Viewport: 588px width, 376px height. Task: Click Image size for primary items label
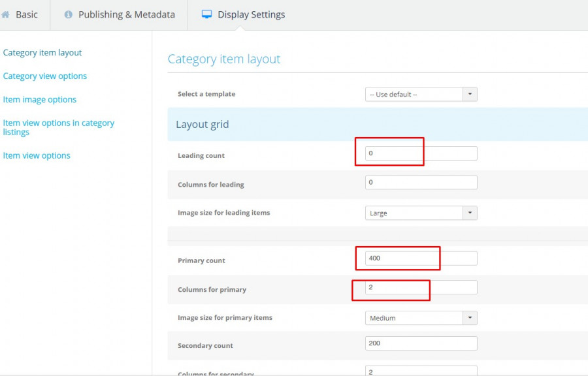[x=225, y=318]
